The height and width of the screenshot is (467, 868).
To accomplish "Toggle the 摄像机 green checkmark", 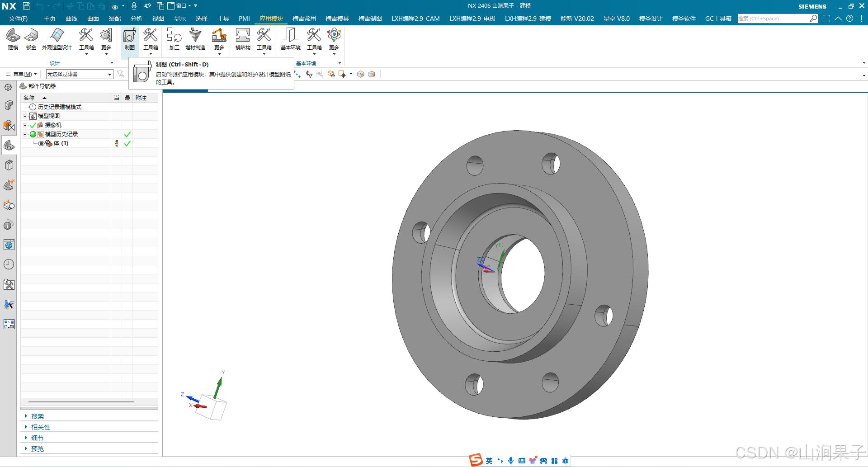I will (33, 125).
